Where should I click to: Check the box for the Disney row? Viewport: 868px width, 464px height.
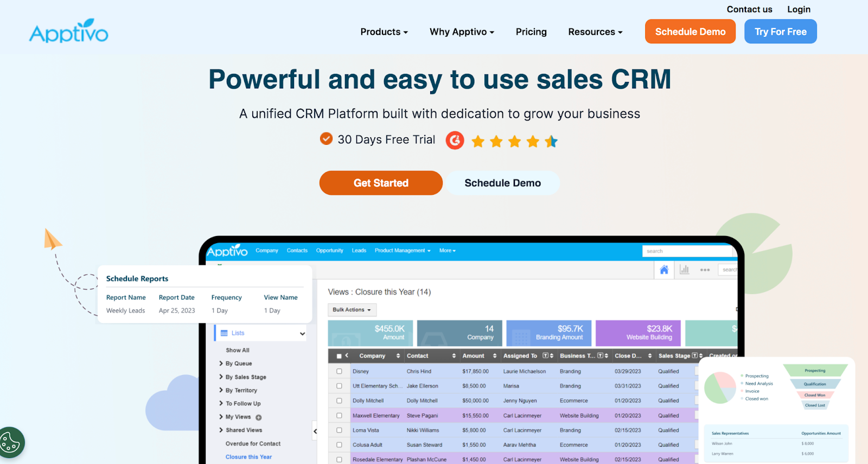[x=339, y=371]
